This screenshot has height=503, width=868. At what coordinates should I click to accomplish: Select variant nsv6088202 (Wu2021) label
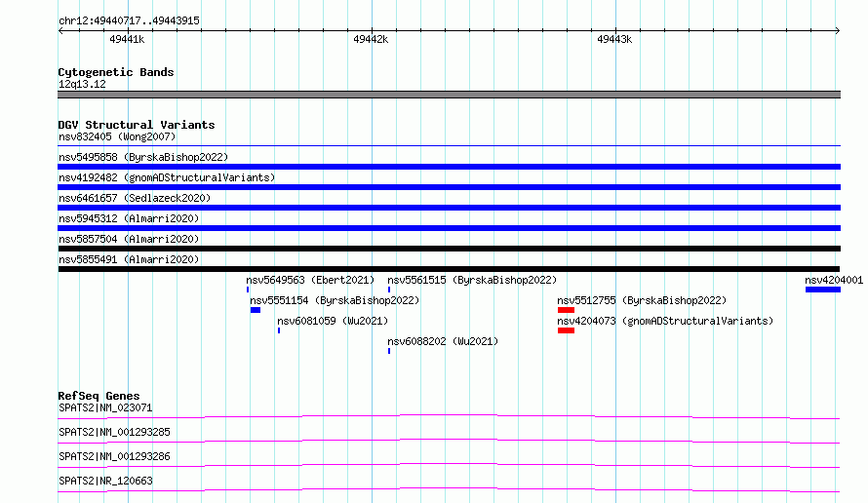pos(443,341)
